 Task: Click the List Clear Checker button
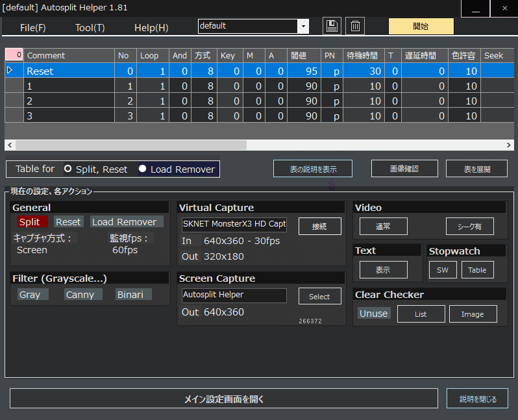[x=421, y=314]
